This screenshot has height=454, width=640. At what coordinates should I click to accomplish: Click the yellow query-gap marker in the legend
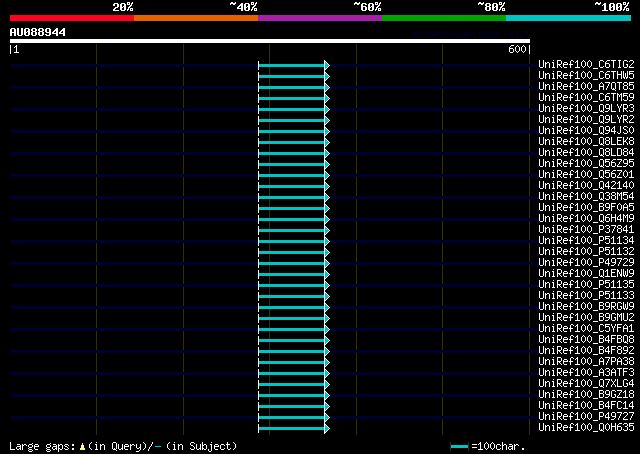tap(82, 447)
